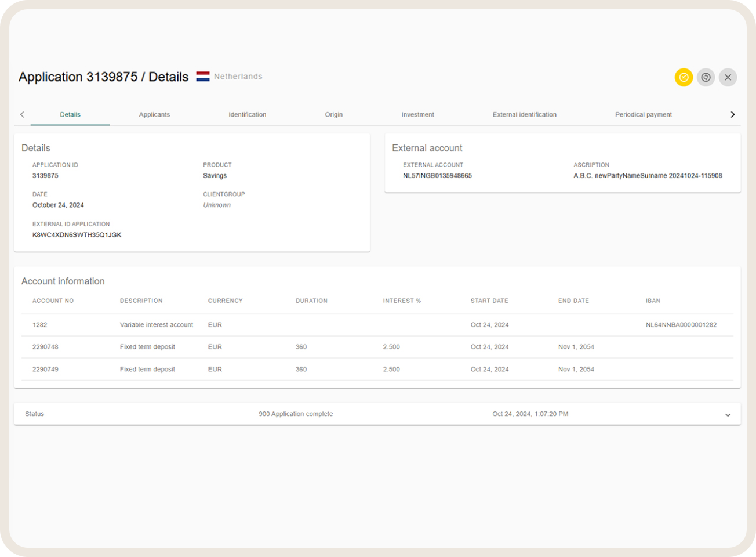Switch to the Investment tab

click(417, 114)
